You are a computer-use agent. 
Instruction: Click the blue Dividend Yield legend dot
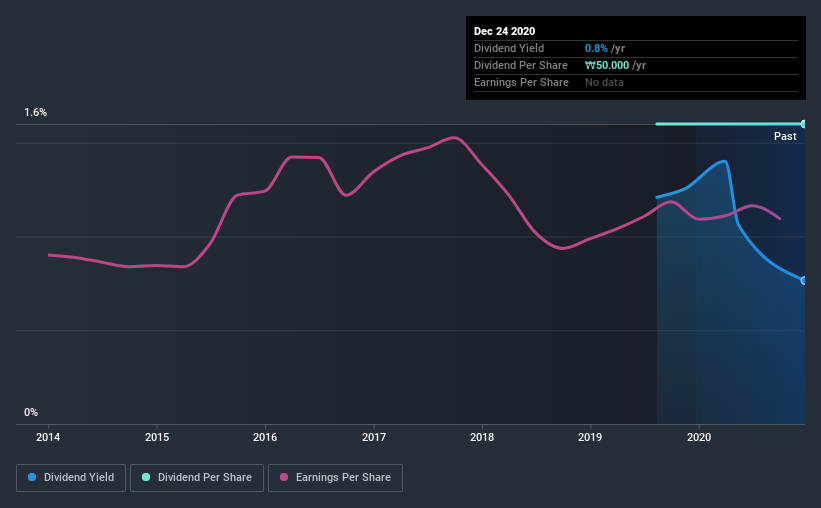click(32, 477)
